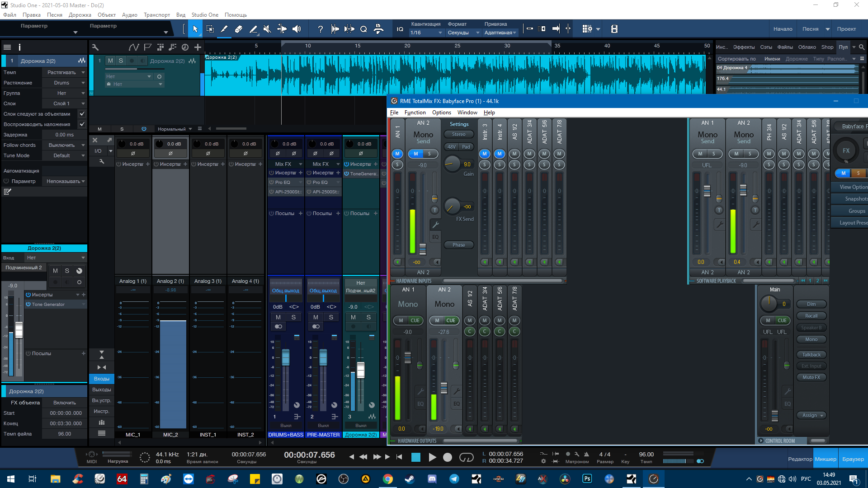Screen dimensions: 868x488
Task: Open the Редактор view button
Action: 800,459
